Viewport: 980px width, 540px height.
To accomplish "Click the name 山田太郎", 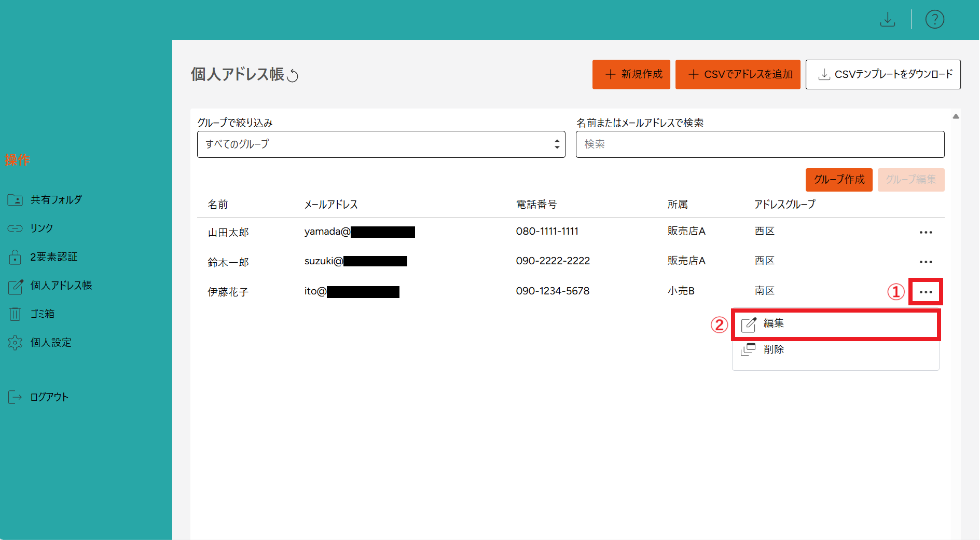I will coord(228,233).
